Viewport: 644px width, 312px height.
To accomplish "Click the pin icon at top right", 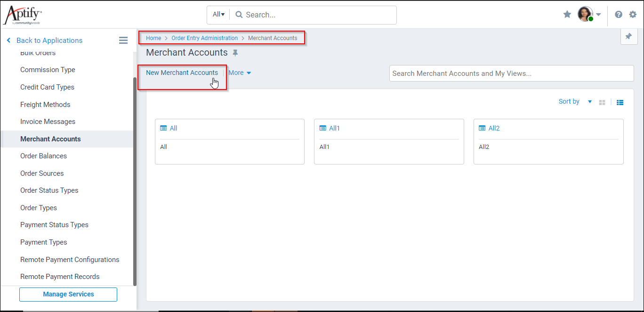I will [629, 36].
